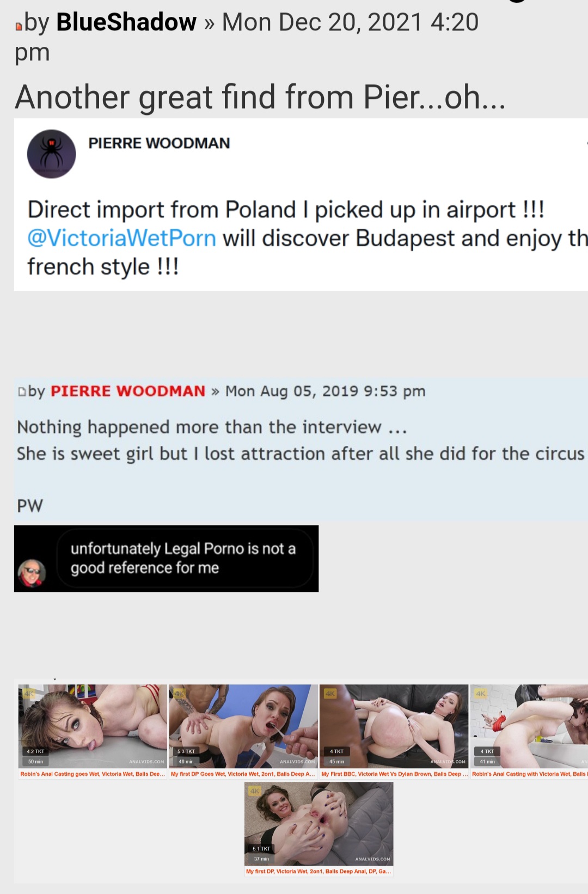Open the video thumbnail showing 50 min
The width and height of the screenshot is (588, 894).
click(93, 726)
